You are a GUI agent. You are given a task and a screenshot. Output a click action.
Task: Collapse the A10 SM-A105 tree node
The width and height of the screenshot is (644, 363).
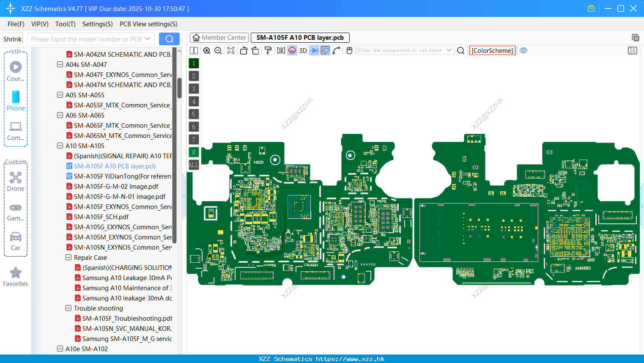pos(60,146)
